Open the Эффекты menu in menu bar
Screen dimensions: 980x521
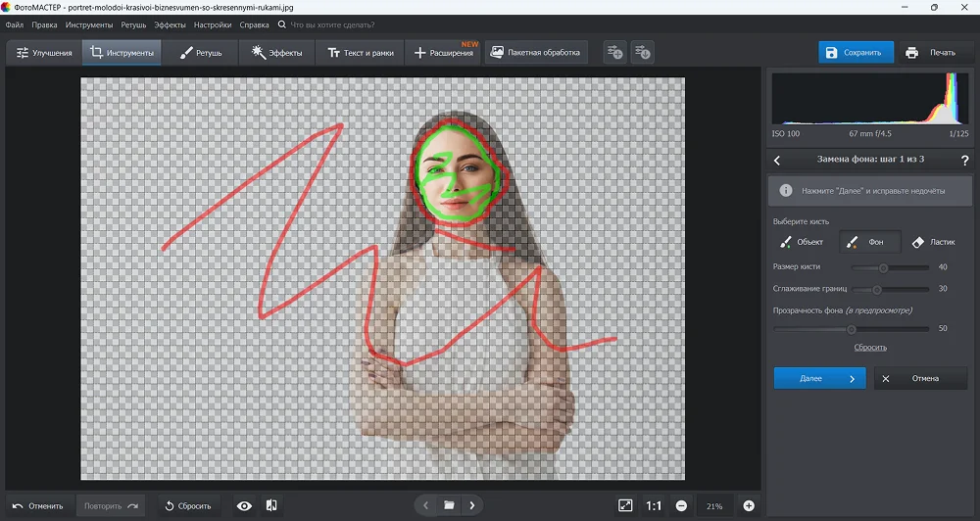(170, 24)
